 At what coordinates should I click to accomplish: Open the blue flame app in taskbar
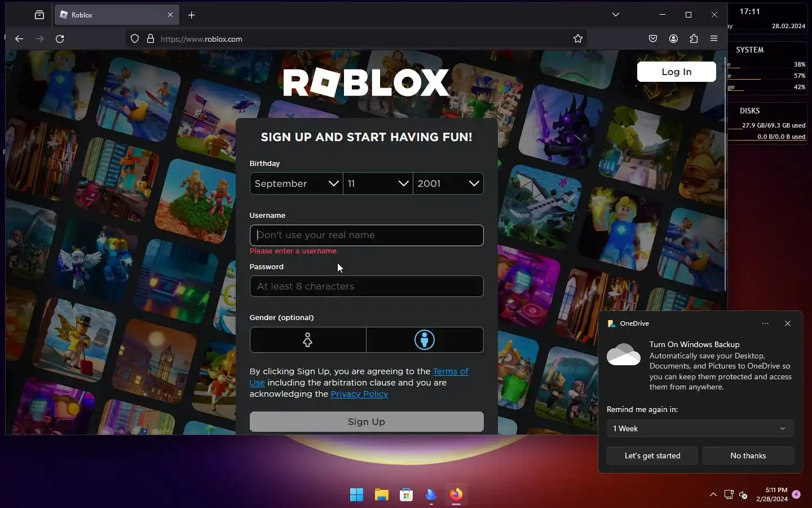(431, 495)
